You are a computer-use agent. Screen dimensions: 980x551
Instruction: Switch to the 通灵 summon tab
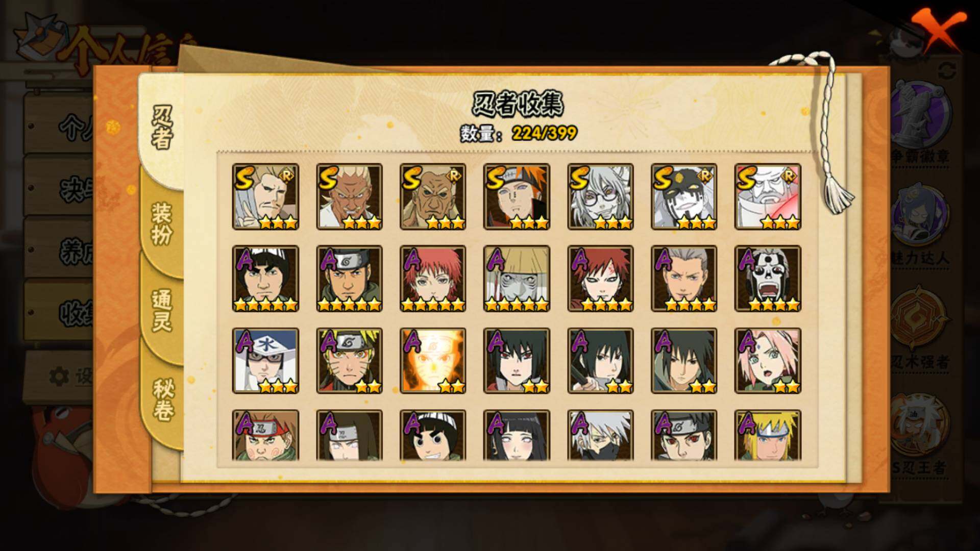tap(162, 310)
